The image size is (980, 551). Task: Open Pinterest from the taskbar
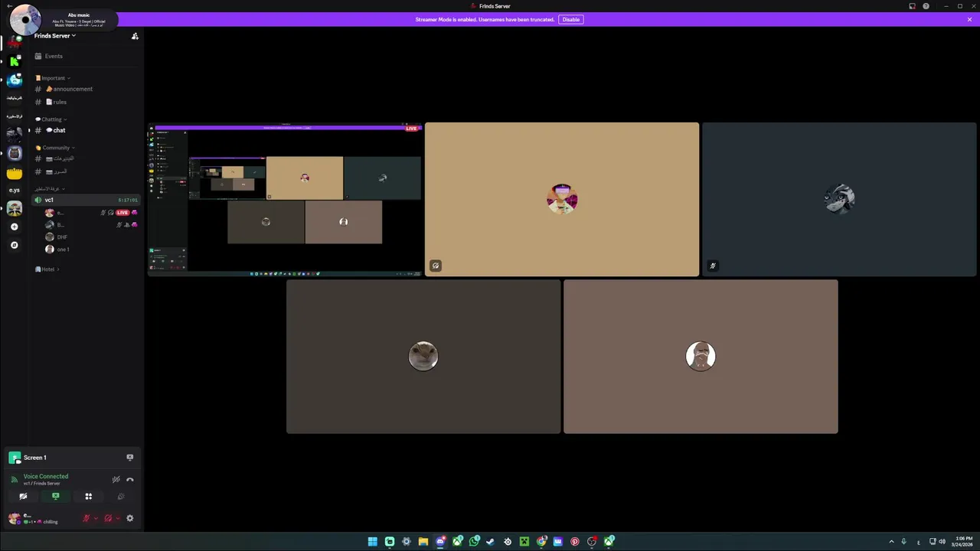tap(575, 542)
